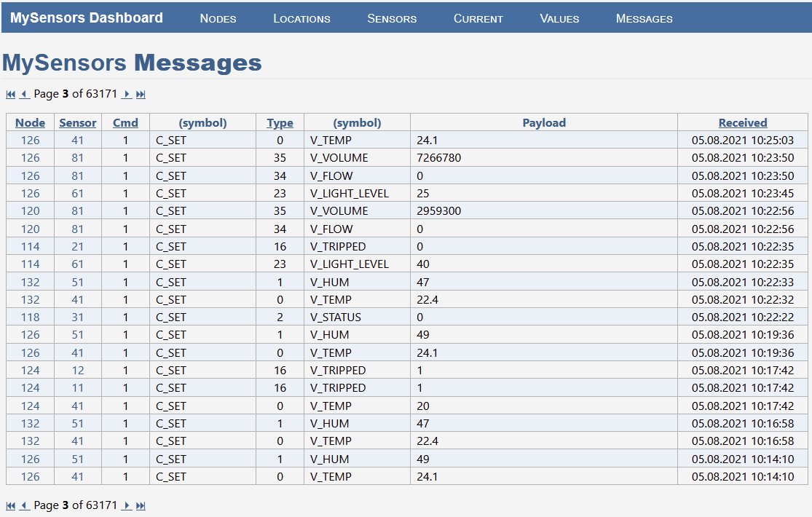Open sensor 41 in the 10:22:32 row
Image resolution: width=812 pixels, height=517 pixels.
(78, 300)
